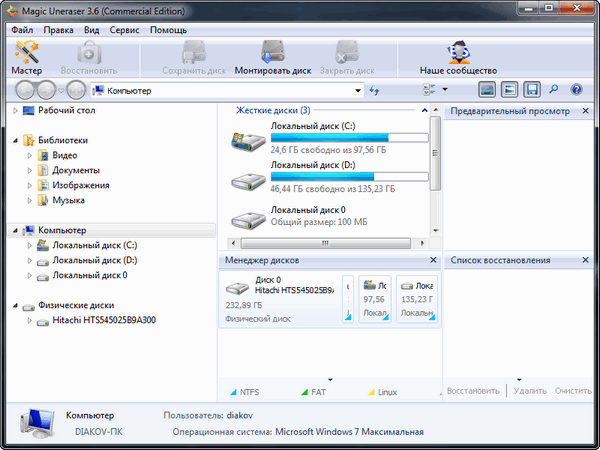Launch the Мастер wizard tool
The height and width of the screenshot is (450, 600).
pyautogui.click(x=26, y=58)
